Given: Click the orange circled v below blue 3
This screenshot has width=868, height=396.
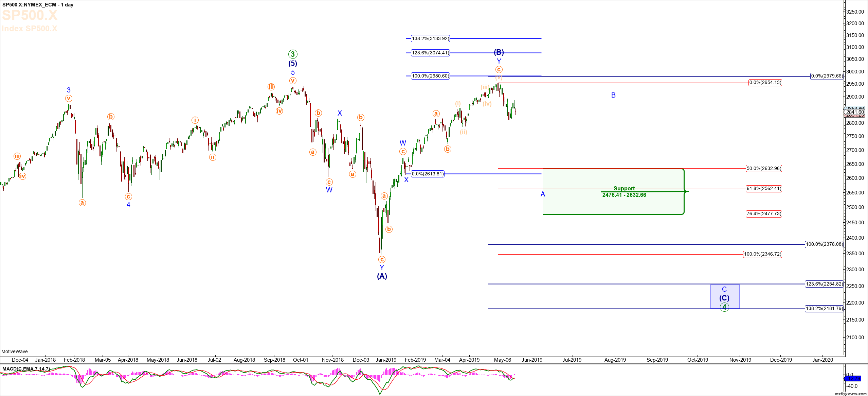Looking at the screenshot, I should [x=69, y=99].
